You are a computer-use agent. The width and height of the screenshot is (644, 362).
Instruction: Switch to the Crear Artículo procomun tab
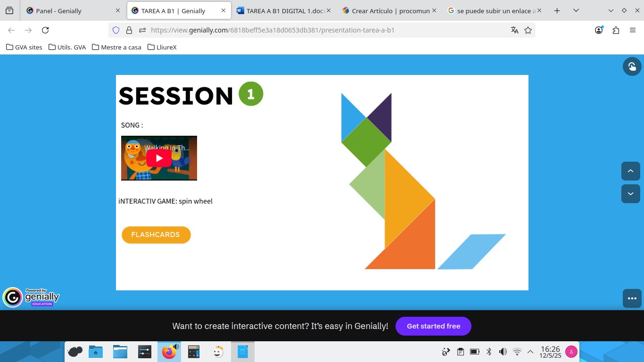386,11
